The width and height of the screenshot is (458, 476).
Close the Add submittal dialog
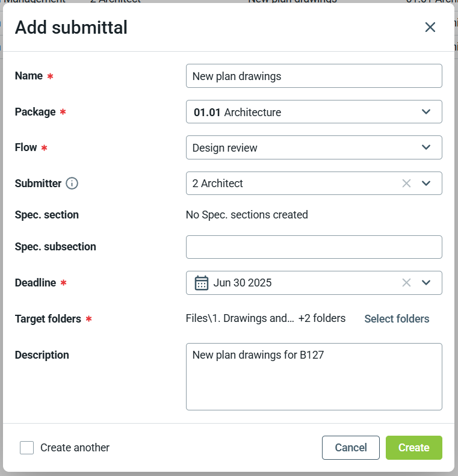[x=430, y=27]
